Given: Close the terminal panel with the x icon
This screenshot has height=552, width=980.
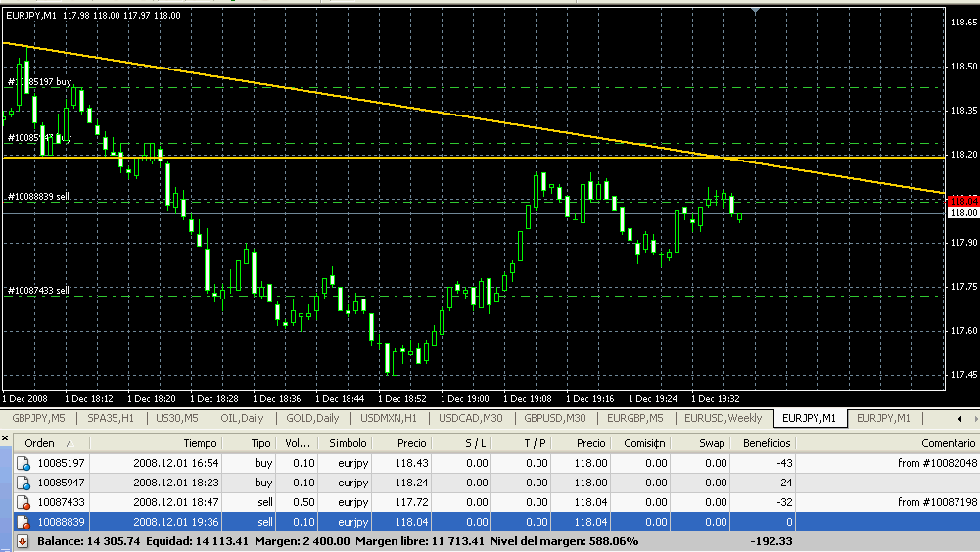Looking at the screenshot, I should pyautogui.click(x=5, y=438).
